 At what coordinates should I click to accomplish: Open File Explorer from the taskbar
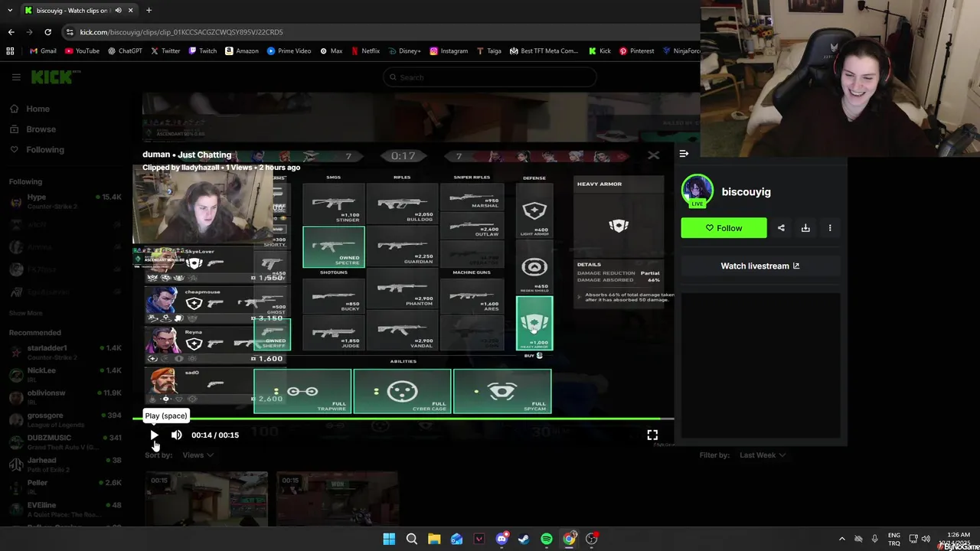coord(434,539)
